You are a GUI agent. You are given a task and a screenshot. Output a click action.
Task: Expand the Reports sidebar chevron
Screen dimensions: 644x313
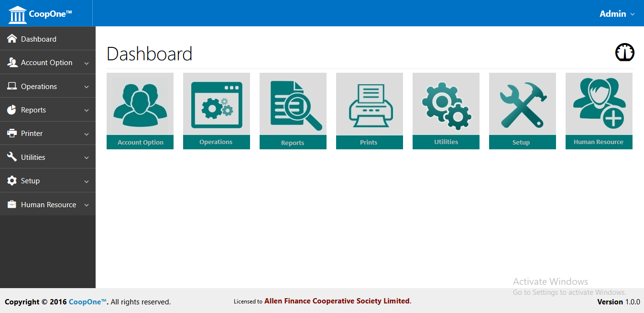click(x=87, y=111)
